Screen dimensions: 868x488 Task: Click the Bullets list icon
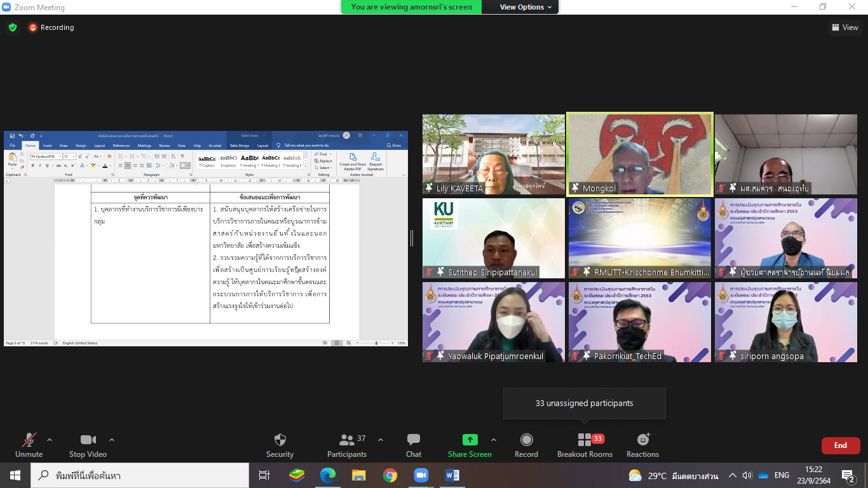pyautogui.click(x=121, y=156)
